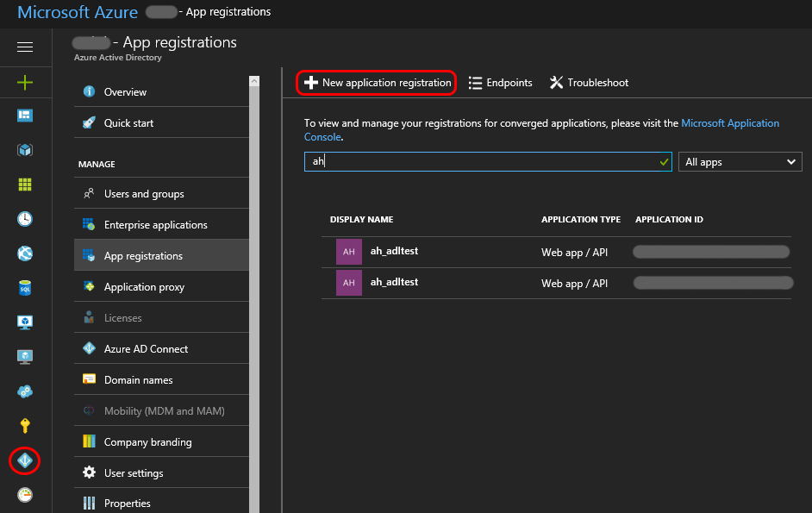The width and height of the screenshot is (812, 513).
Task: Click the Endpoints toolbar button
Action: pos(500,83)
